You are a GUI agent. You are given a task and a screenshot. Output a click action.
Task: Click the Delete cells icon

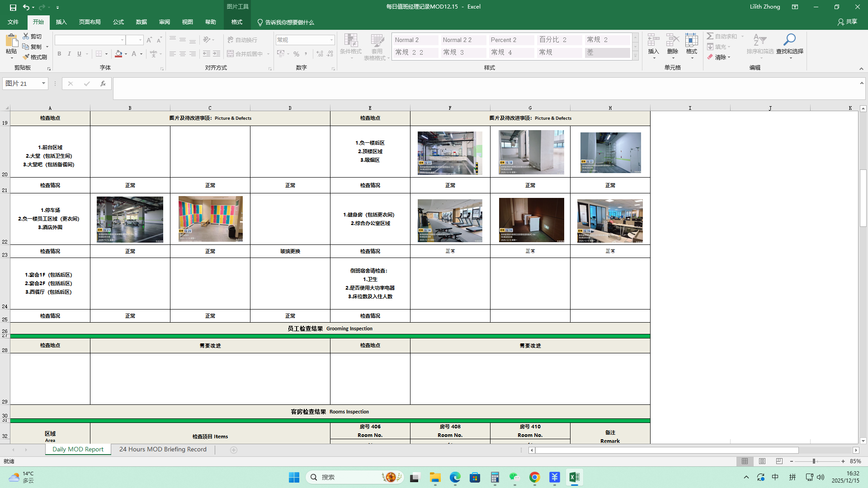[x=672, y=41]
